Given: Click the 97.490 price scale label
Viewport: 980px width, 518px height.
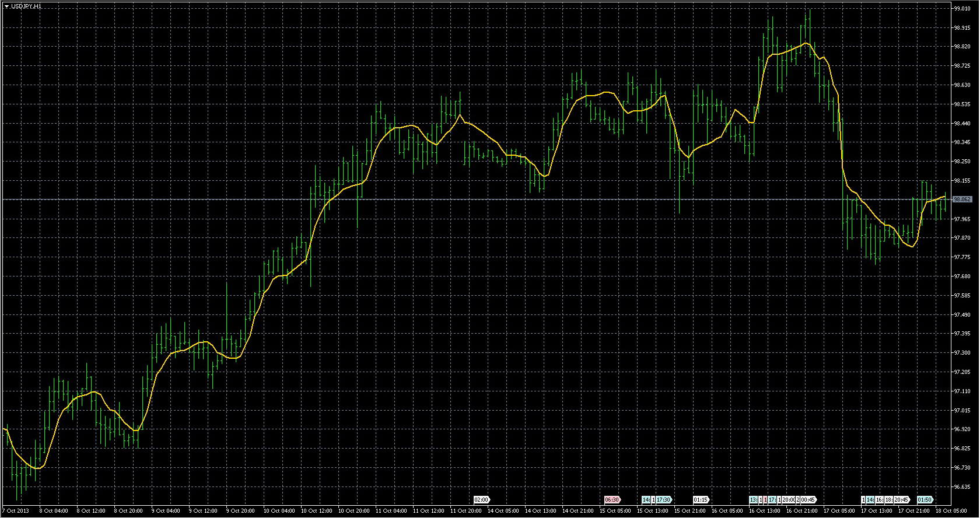Looking at the screenshot, I should tap(962, 315).
